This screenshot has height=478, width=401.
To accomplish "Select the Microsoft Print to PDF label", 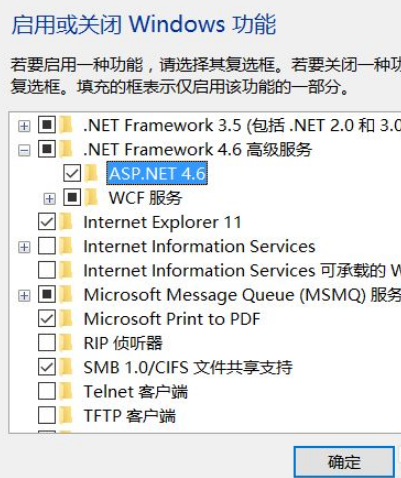I will [x=172, y=319].
